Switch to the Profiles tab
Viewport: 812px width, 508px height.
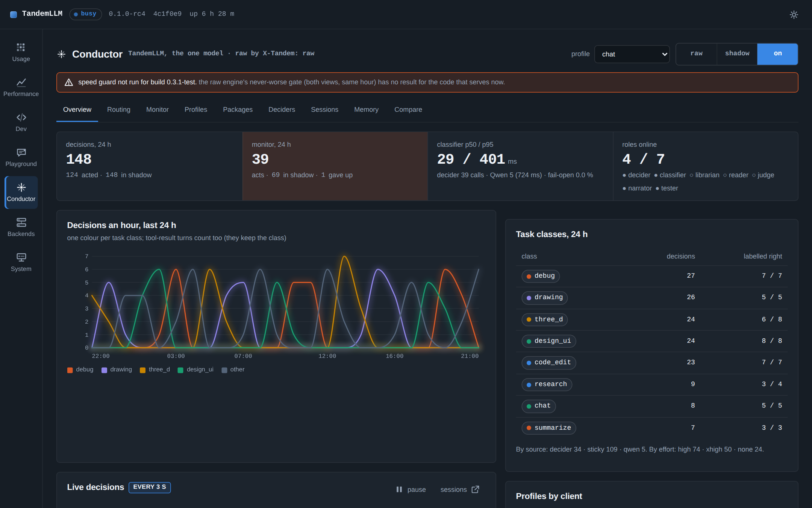pos(196,110)
